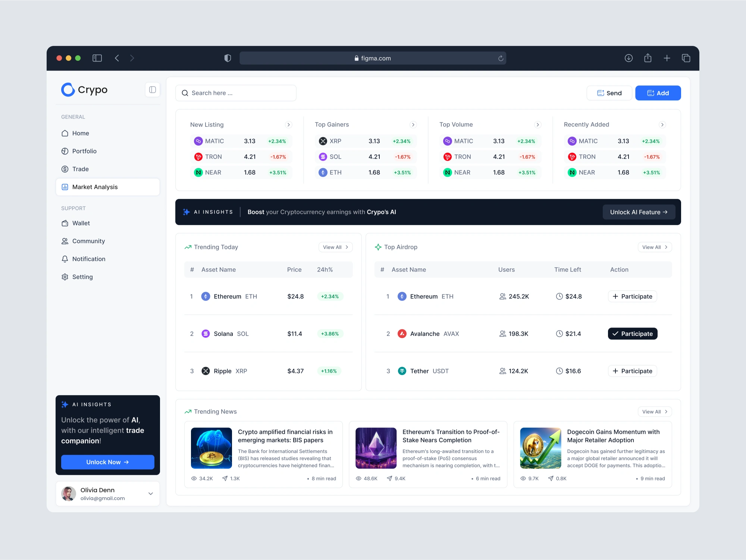Image resolution: width=746 pixels, height=560 pixels.
Task: Click the Unlock AI Feature button
Action: pos(639,212)
